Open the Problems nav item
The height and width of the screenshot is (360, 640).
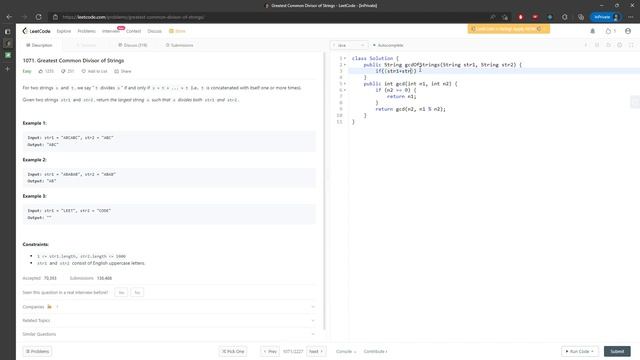pos(87,31)
